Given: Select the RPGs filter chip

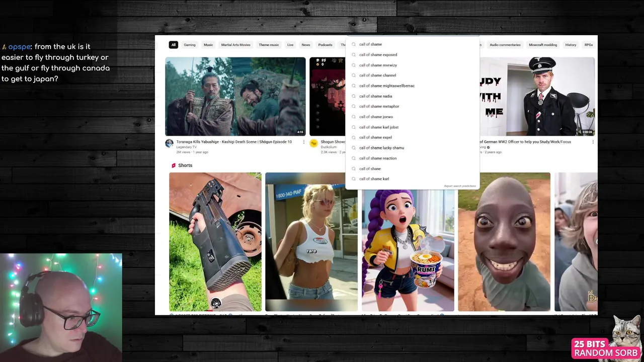Looking at the screenshot, I should pyautogui.click(x=588, y=45).
